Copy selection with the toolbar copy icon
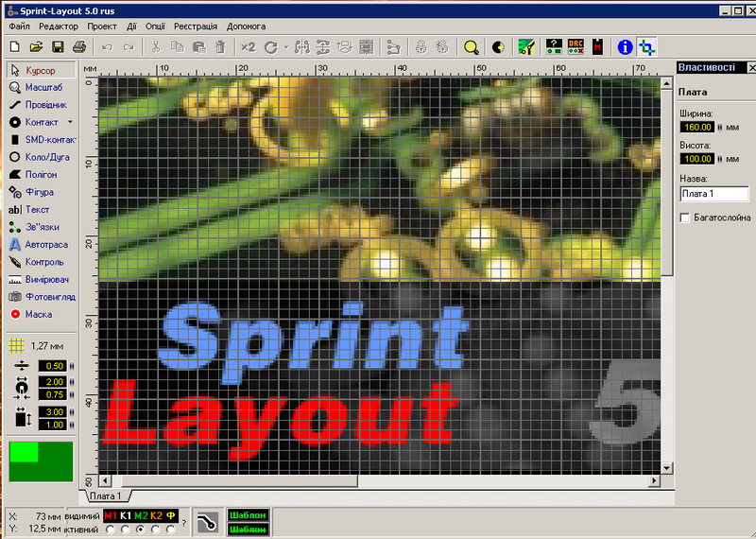This screenshot has height=539, width=756. coord(177,46)
